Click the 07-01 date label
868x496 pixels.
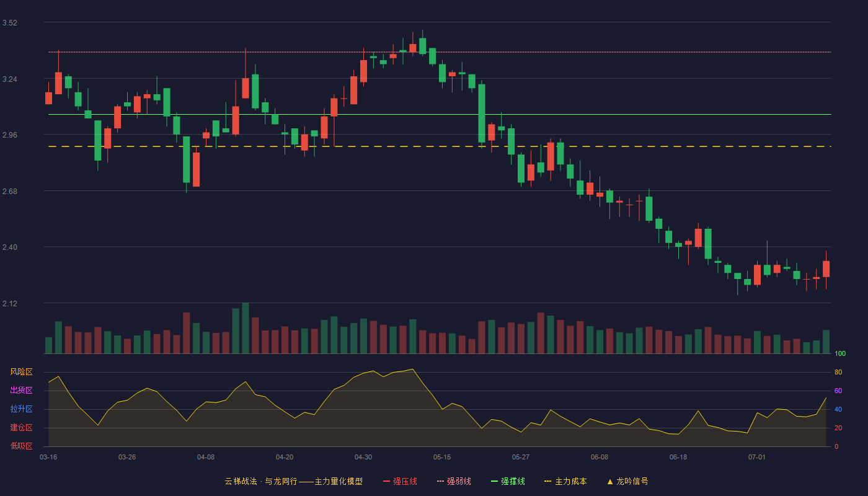757,457
